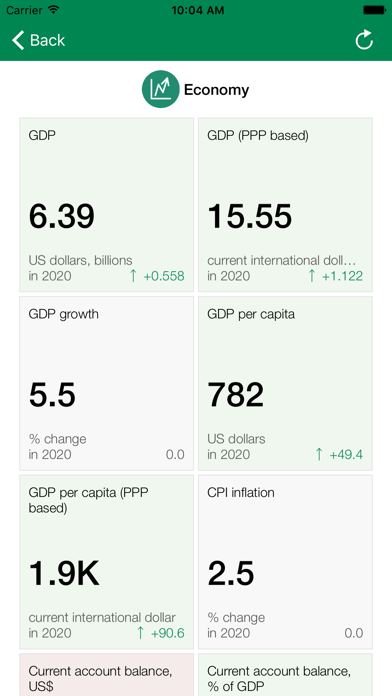Tap the Economy section title

click(217, 90)
